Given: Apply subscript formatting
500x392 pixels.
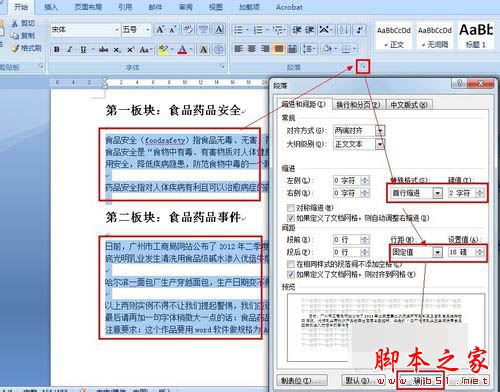Looking at the screenshot, I should tap(117, 50).
